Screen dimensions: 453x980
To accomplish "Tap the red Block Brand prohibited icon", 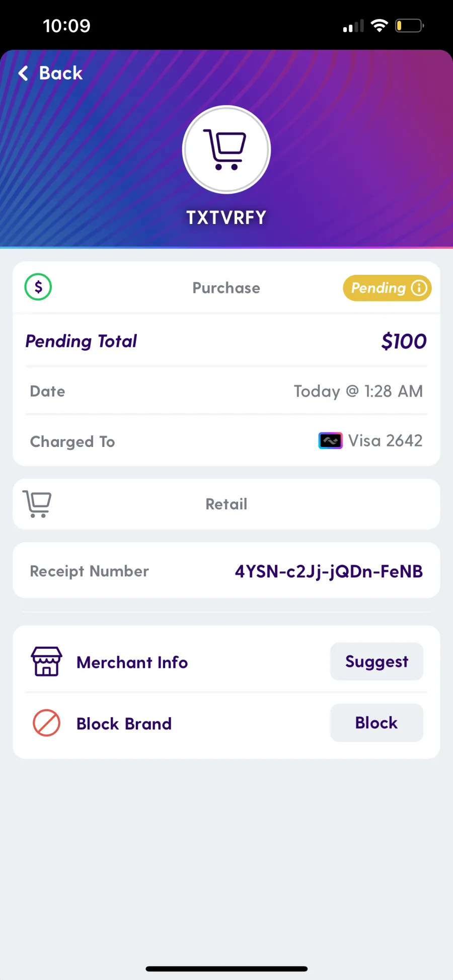I will pyautogui.click(x=46, y=723).
